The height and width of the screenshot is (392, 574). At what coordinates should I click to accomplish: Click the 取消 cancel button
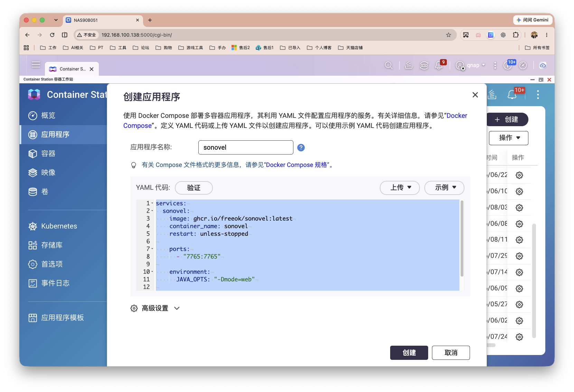pyautogui.click(x=451, y=353)
